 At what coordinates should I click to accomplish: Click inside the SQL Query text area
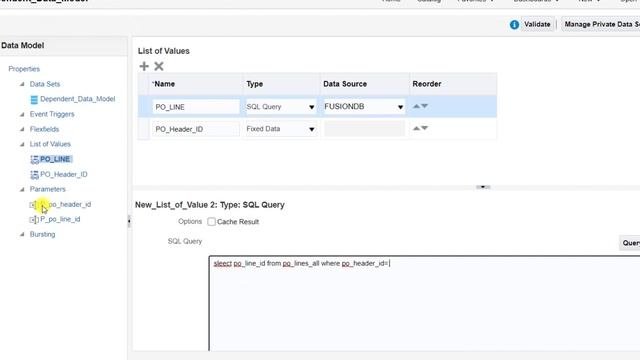pyautogui.click(x=424, y=303)
